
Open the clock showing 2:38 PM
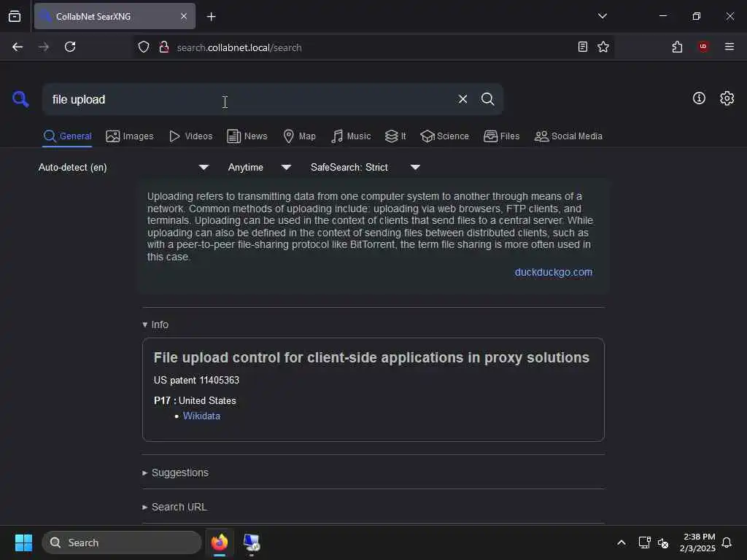tap(697, 542)
